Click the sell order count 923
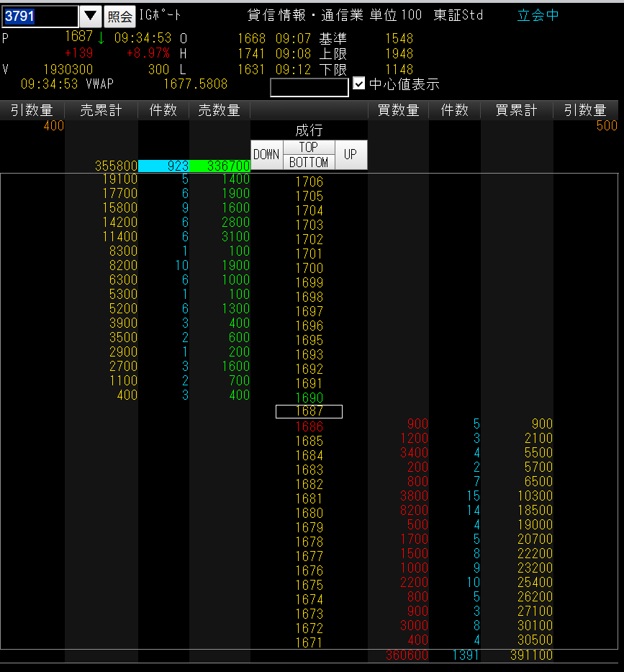 click(x=163, y=166)
